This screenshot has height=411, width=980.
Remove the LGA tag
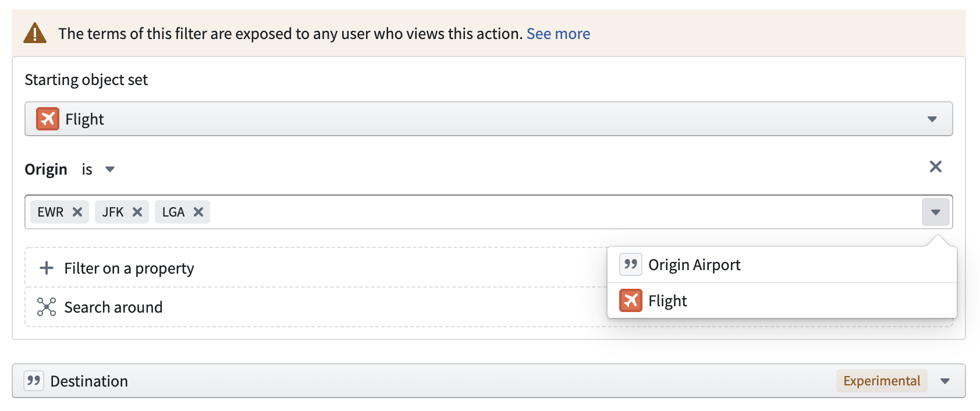pos(198,212)
